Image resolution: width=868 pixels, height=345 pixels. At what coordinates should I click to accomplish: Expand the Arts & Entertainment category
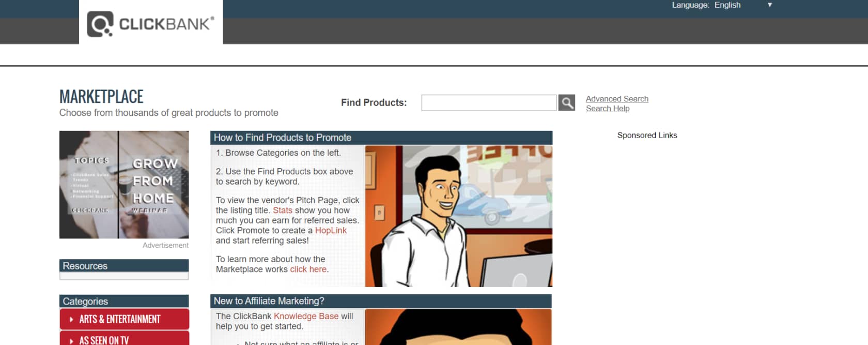tap(124, 319)
